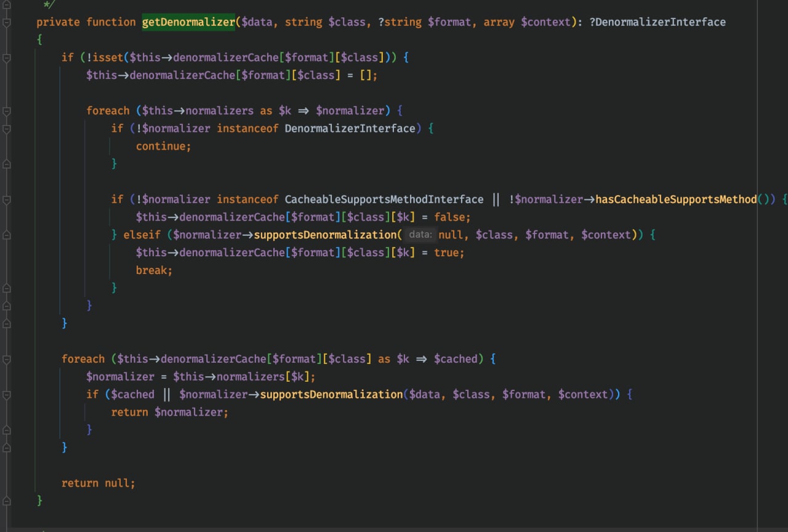
Task: Click fold end marker after break statement brace
Action: [x=7, y=288]
